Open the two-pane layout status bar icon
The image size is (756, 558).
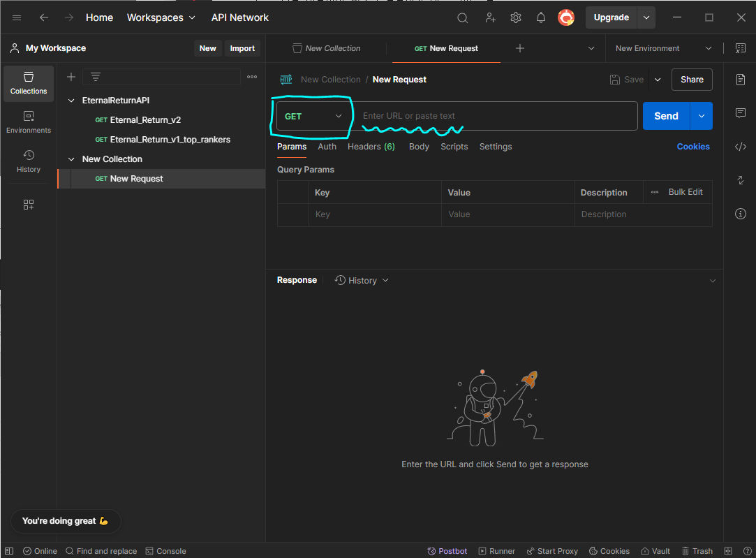[728, 551]
